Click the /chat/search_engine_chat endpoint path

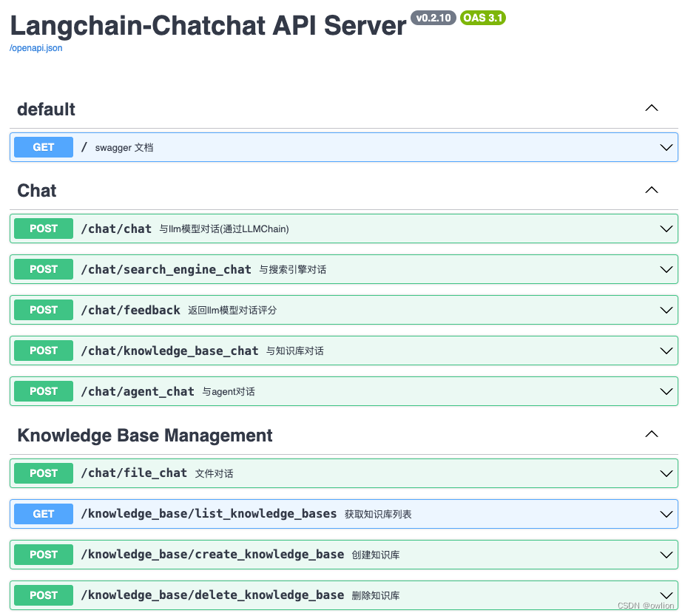(166, 270)
